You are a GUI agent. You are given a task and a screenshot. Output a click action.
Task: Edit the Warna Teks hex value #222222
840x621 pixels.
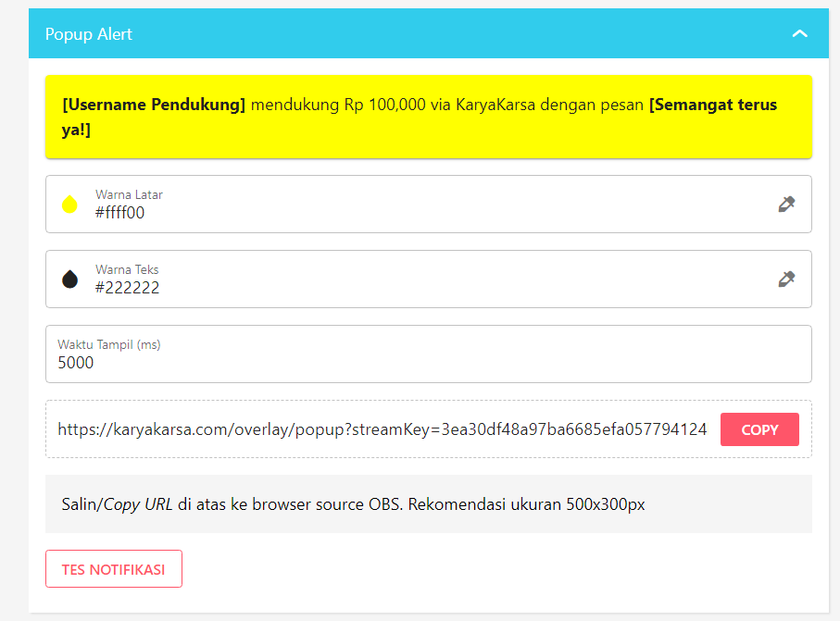[127, 288]
